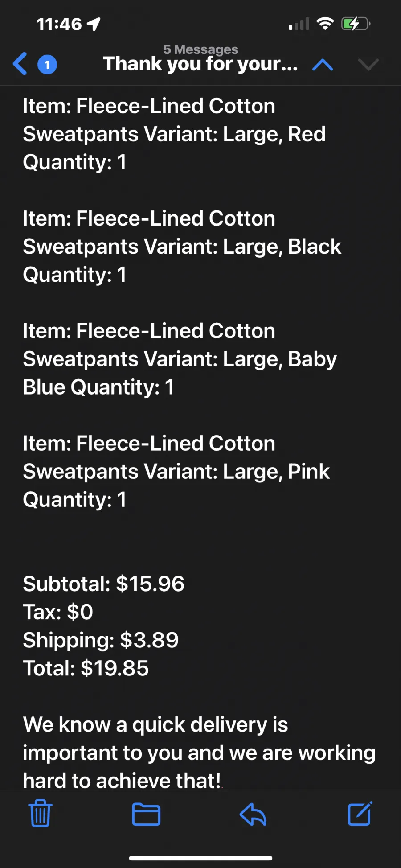Tap the cellular signal bars
Image resolution: width=401 pixels, height=868 pixels.
coord(299,24)
